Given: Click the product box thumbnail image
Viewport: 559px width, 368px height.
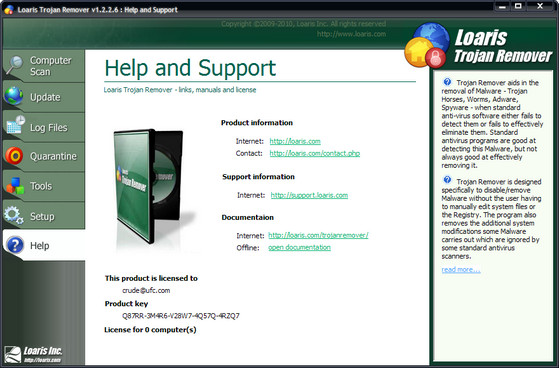Looking at the screenshot, I should (x=153, y=188).
